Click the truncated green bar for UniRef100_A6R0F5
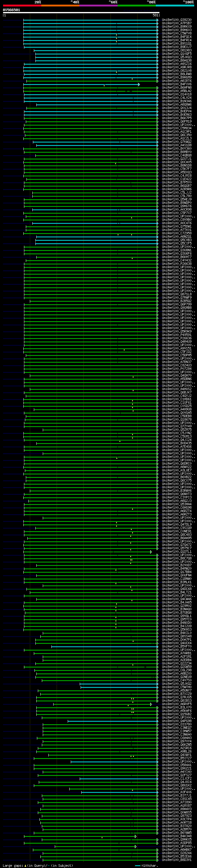Viewport: 197px width, 868px height. click(x=103, y=704)
